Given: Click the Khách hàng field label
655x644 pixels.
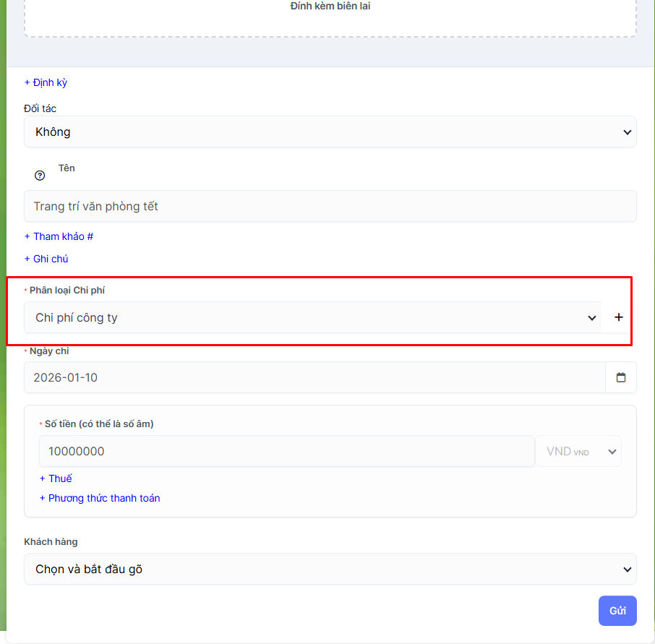Looking at the screenshot, I should (51, 541).
